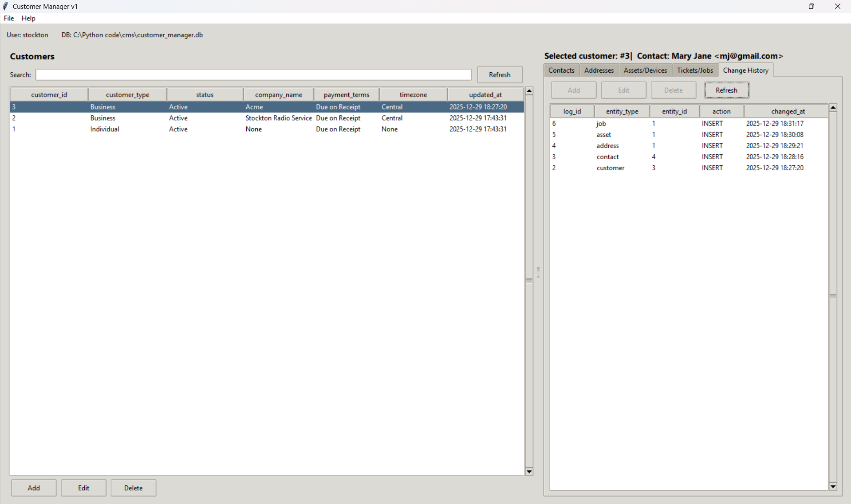Click the status column header
The width and height of the screenshot is (851, 504).
(x=205, y=94)
